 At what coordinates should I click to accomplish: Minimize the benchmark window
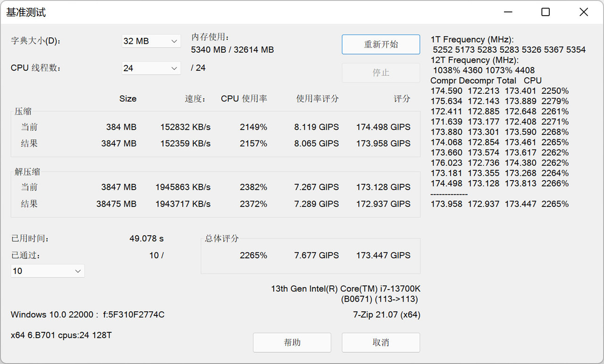pyautogui.click(x=507, y=12)
